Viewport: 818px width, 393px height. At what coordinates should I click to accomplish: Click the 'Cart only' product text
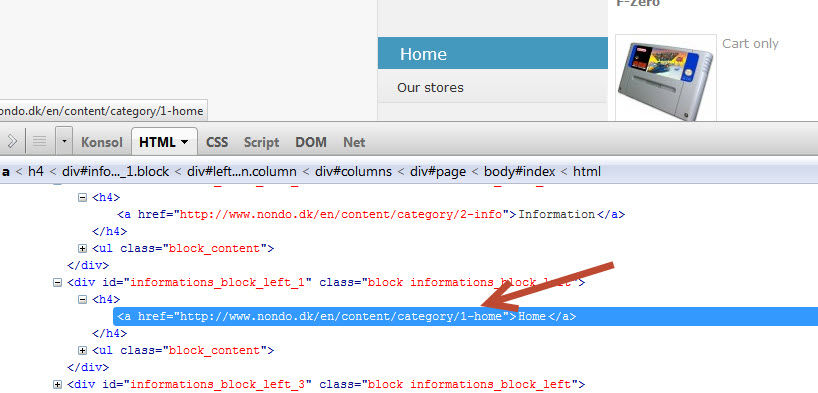[x=750, y=44]
